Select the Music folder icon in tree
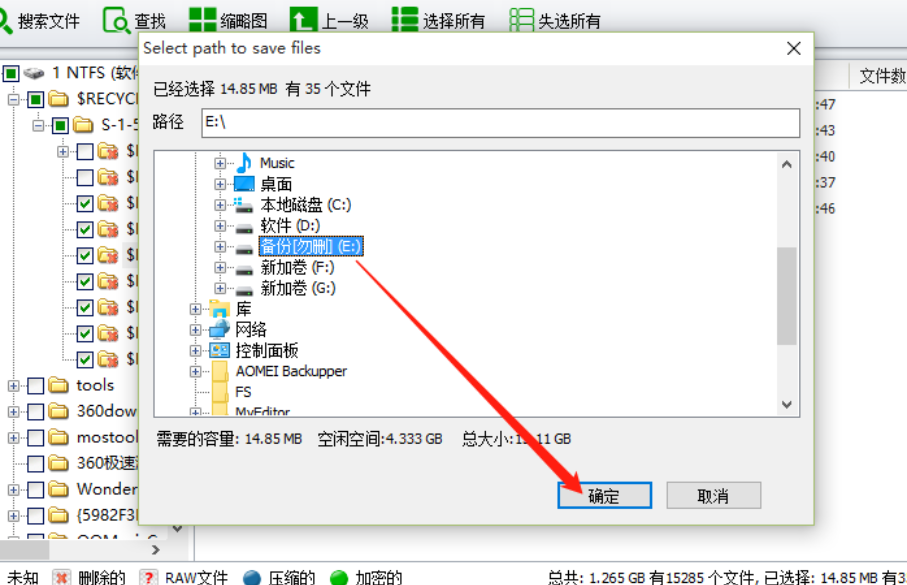The width and height of the screenshot is (907, 585). point(244,163)
